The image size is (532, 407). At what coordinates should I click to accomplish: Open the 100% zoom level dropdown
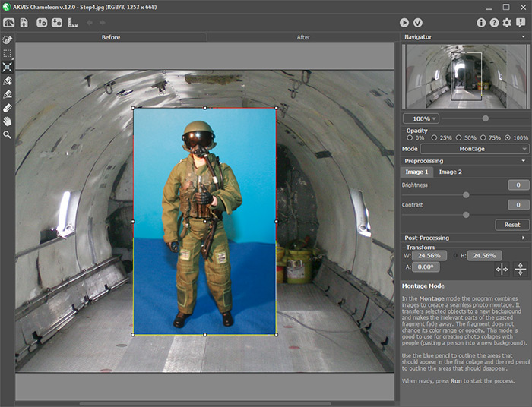point(421,118)
